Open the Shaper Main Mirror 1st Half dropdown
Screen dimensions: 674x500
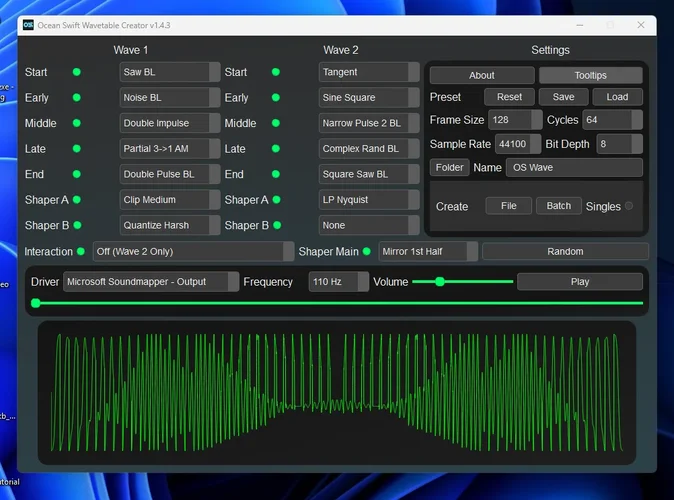[x=428, y=251]
